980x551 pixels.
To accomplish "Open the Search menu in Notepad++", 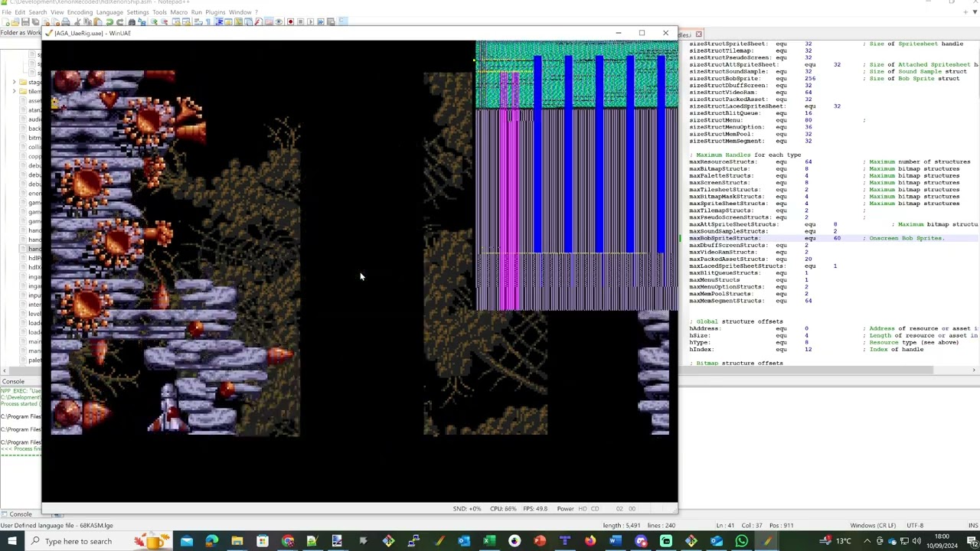I will [x=38, y=12].
